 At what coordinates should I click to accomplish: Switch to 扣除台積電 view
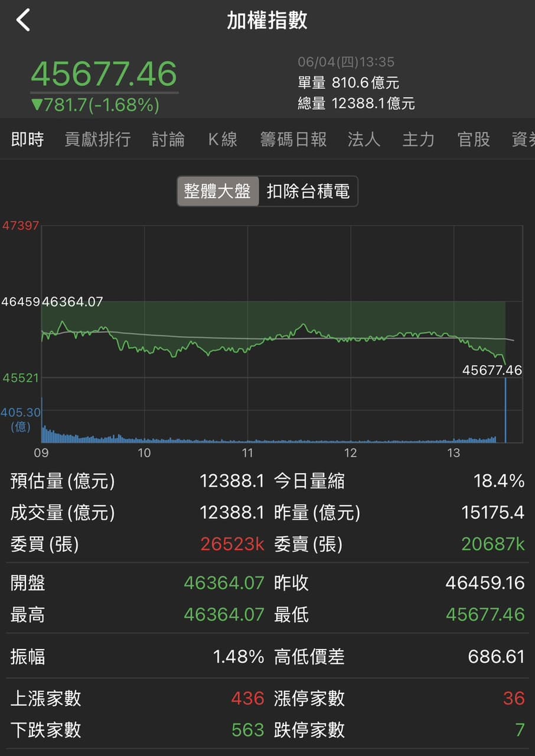tap(308, 191)
